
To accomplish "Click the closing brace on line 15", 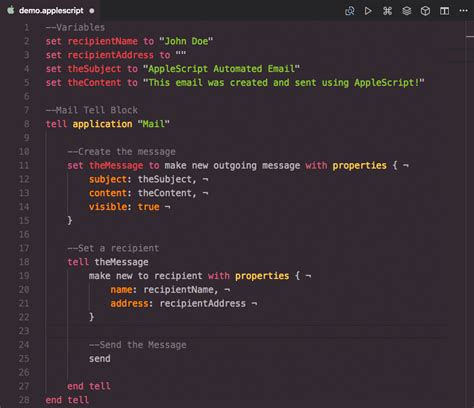I will pyautogui.click(x=70, y=221).
